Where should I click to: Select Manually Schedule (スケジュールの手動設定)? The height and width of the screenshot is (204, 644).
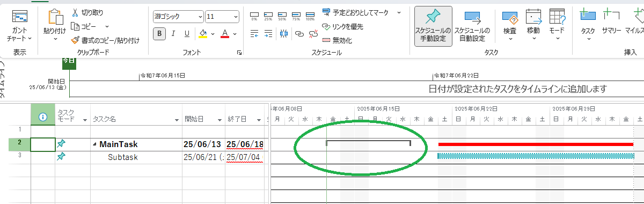click(433, 26)
